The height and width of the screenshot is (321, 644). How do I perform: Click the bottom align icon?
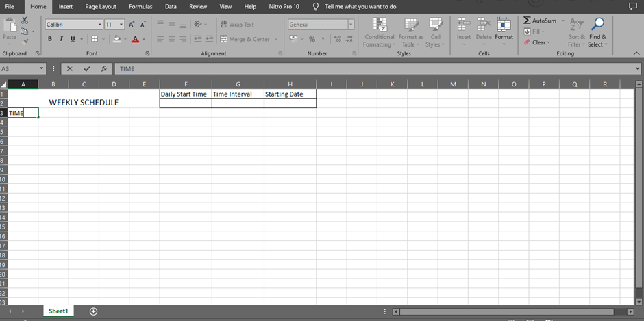tap(183, 24)
